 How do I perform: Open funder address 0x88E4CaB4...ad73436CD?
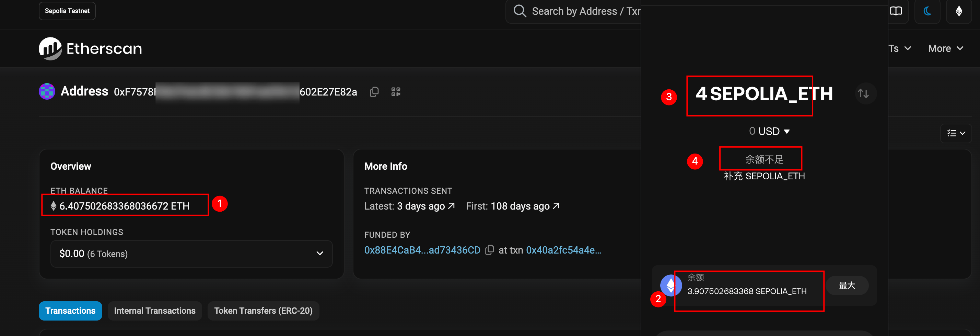(x=422, y=250)
